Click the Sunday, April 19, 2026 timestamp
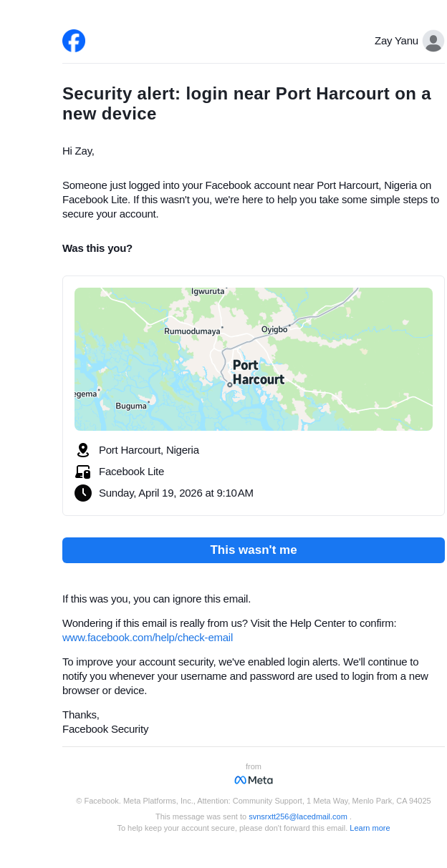 click(176, 493)
